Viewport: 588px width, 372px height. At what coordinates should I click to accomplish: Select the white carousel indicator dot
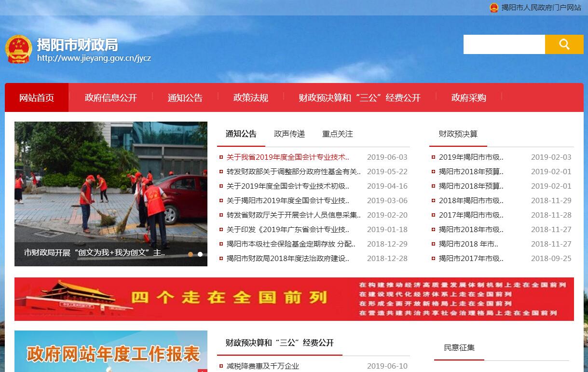coord(200,254)
